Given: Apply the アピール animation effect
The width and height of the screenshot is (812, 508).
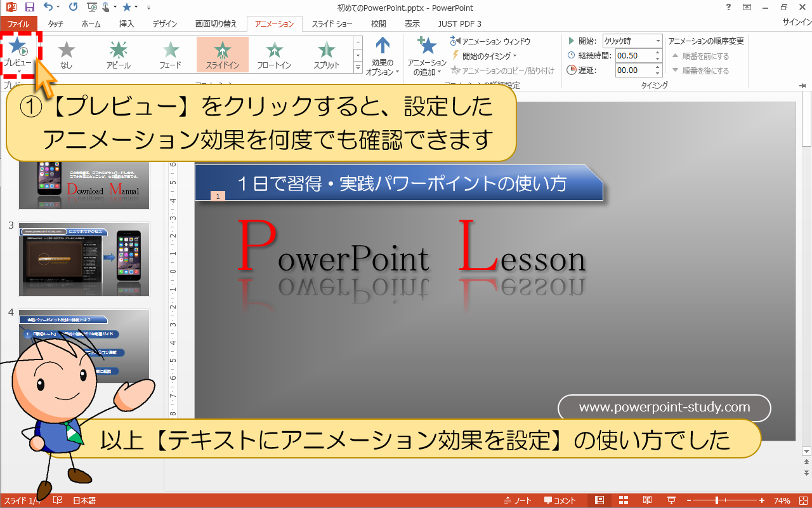Looking at the screenshot, I should click(118, 54).
